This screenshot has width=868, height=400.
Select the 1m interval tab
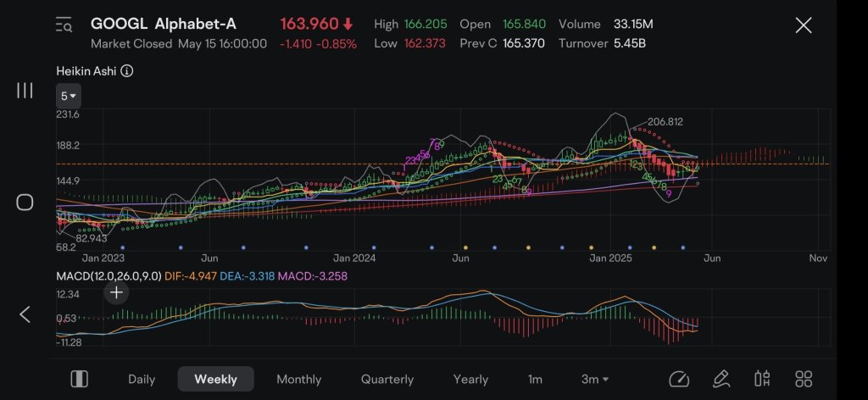coord(535,380)
